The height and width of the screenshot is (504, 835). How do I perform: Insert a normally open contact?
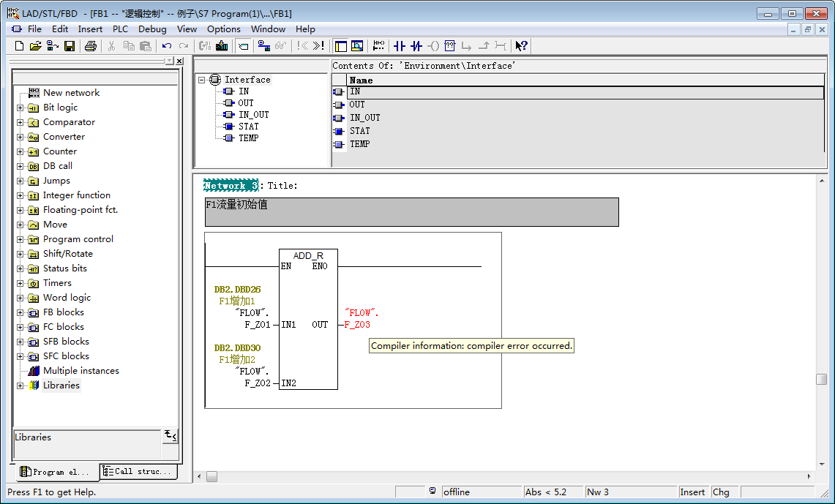pyautogui.click(x=399, y=46)
